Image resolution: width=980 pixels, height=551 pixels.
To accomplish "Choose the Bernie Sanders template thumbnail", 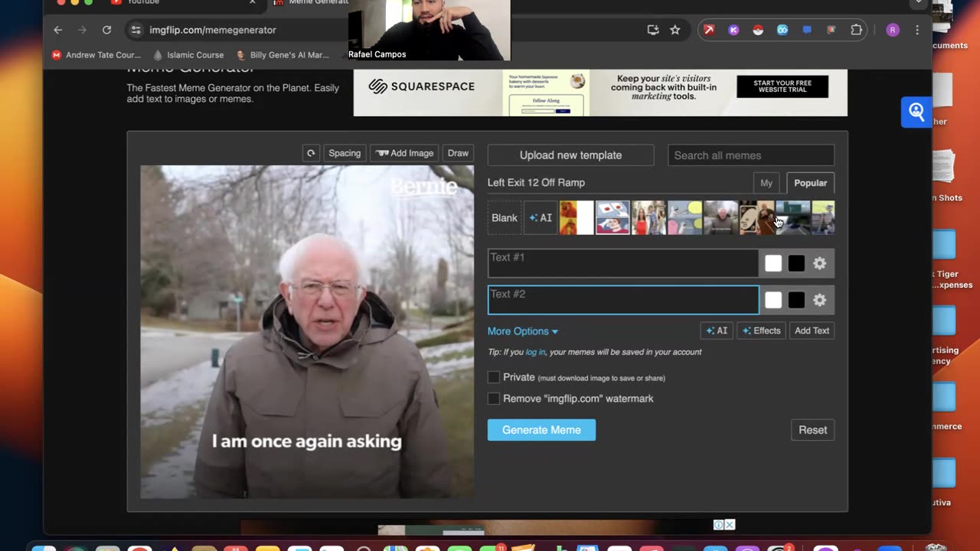I will click(720, 218).
